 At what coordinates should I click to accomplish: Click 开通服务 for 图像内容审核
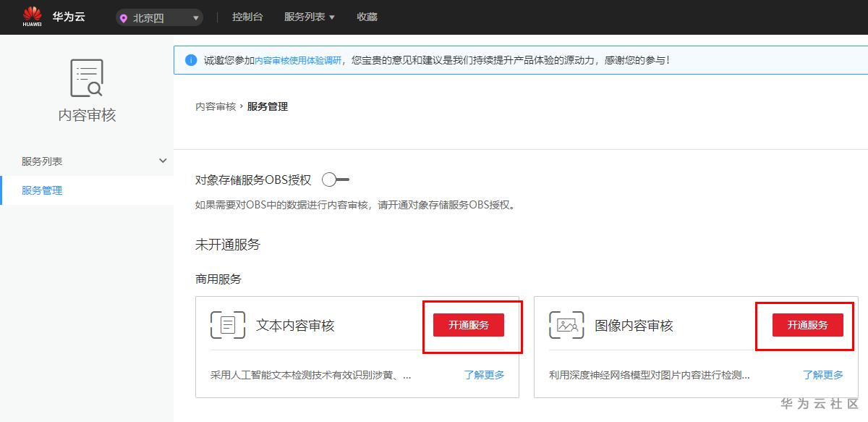pos(808,325)
